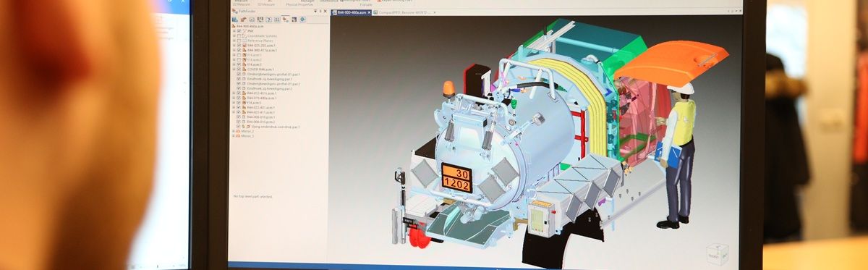Image resolution: width=868 pixels, height=270 pixels.
Task: Expand the R44-012-451c.asm:1 node
Action: coord(234,93)
